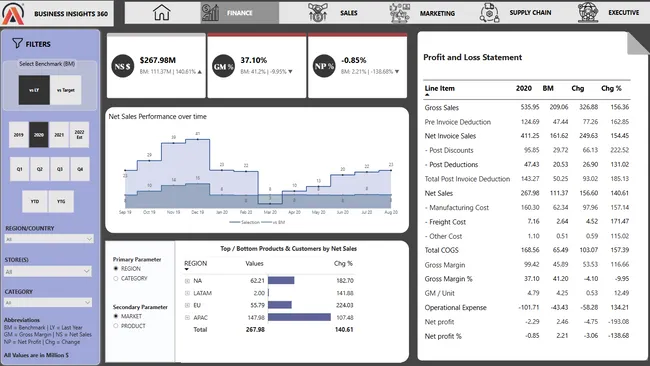Expand the APAC region row
The image size is (650, 366).
[187, 318]
